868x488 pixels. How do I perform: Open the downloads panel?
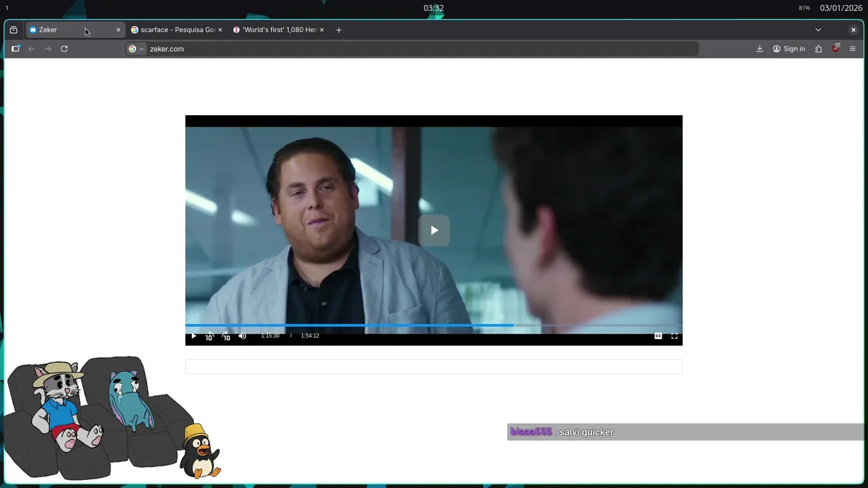point(759,49)
